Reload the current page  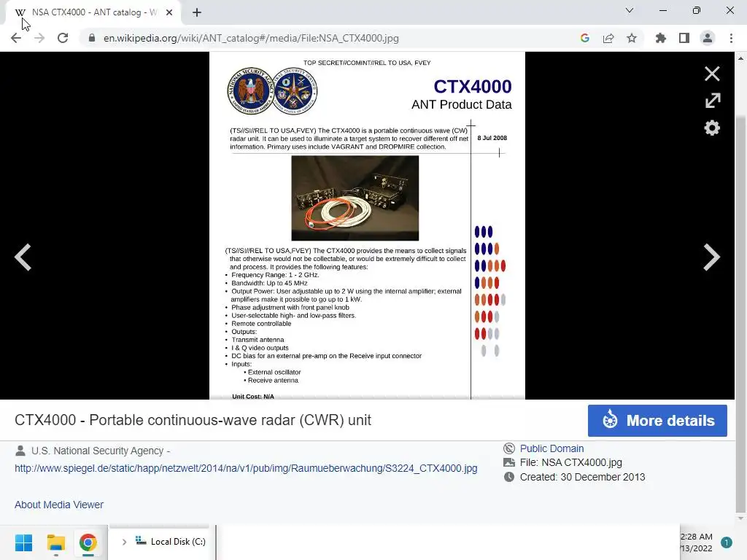[63, 38]
